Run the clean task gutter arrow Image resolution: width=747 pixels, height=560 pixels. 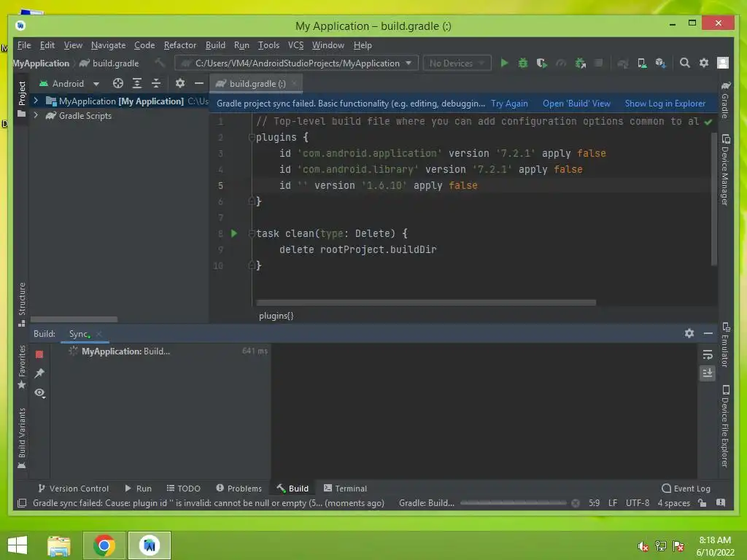pos(234,233)
